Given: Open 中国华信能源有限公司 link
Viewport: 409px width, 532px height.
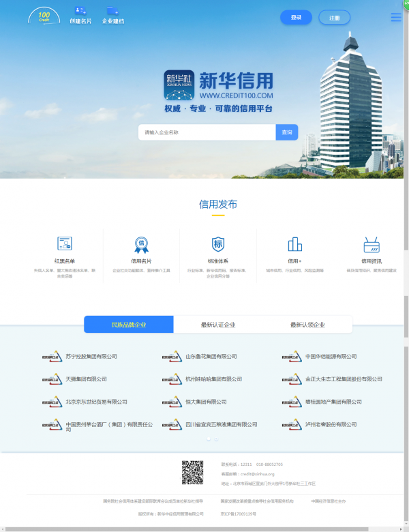Looking at the screenshot, I should click(331, 357).
